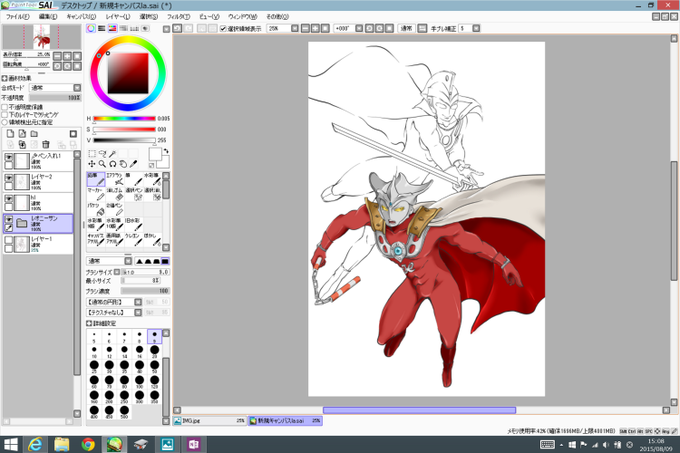
Task: Select the hand pan tool
Action: [123, 164]
